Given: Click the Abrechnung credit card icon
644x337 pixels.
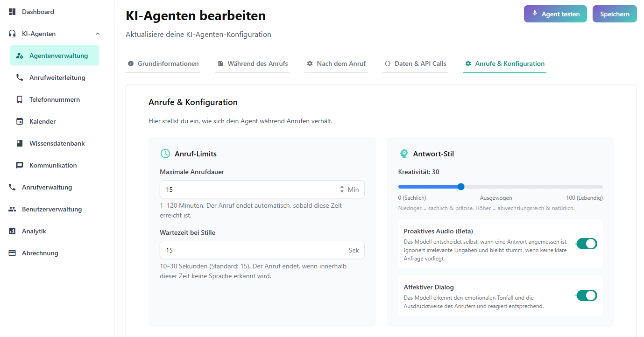Looking at the screenshot, I should [13, 253].
